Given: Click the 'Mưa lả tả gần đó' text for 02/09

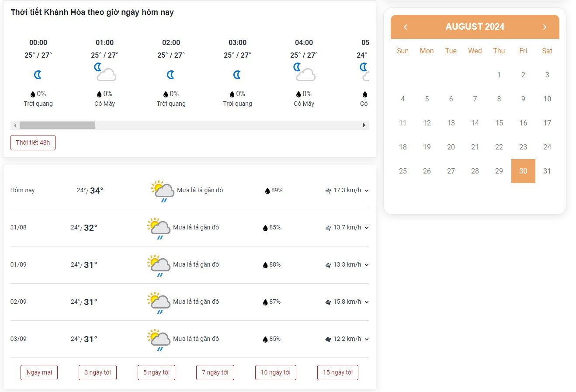Looking at the screenshot, I should pos(196,302).
